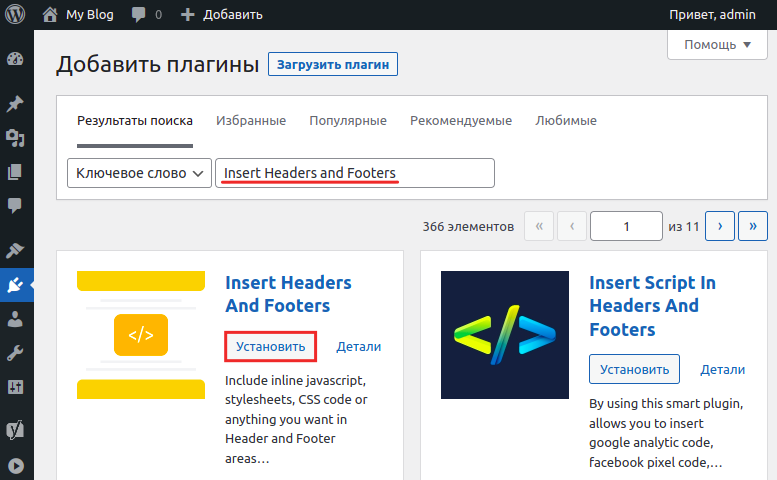Open Детали for Insert Headers And Footers
777x480 pixels.
pos(358,346)
